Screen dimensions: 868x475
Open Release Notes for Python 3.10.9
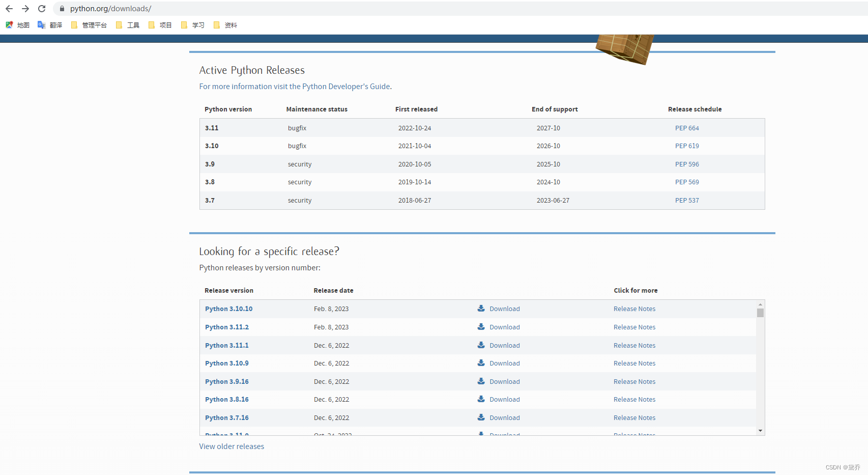click(634, 364)
